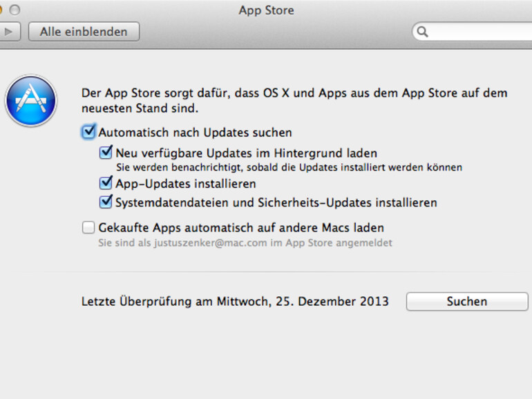
Task: Uncheck 'Systemdatendateien und Sicherheits-Updates installieren'
Action: (x=106, y=202)
